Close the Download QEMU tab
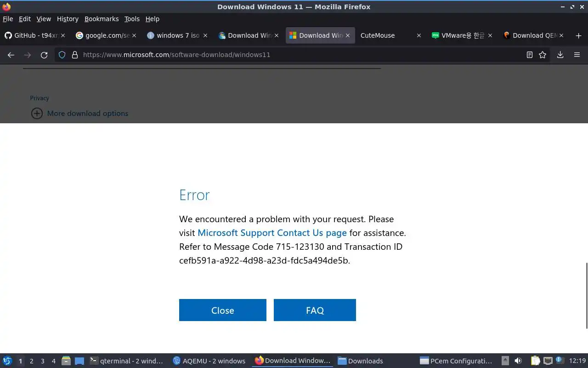588x368 pixels. click(x=561, y=35)
